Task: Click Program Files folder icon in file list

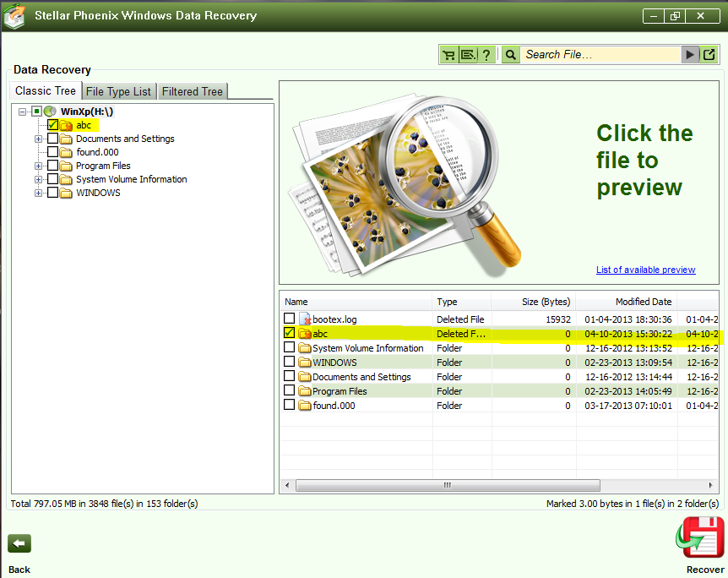Action: 305,391
